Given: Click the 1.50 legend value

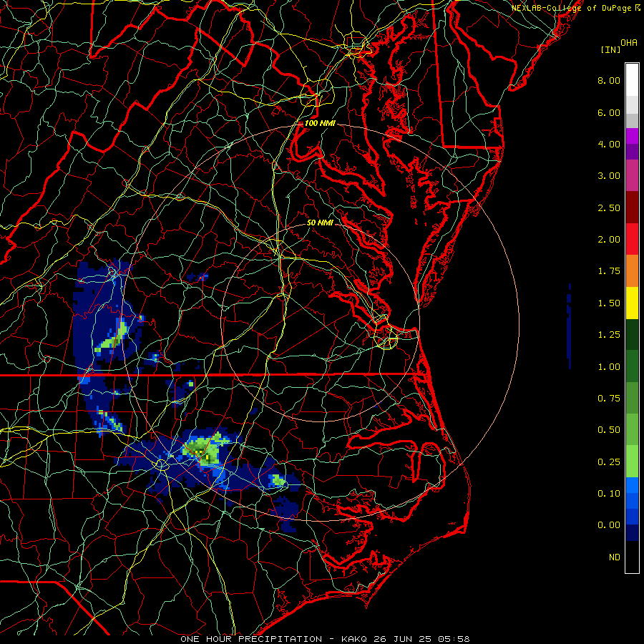Looking at the screenshot, I should (609, 303).
